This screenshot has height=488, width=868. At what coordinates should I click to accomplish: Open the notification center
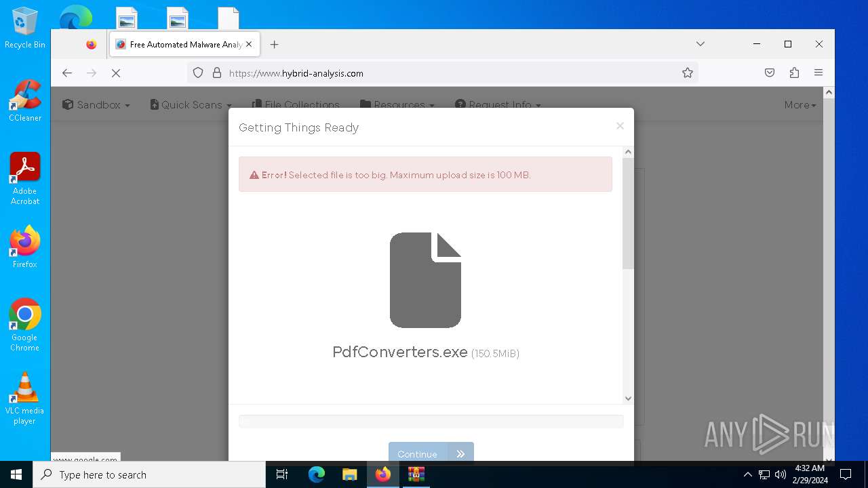tap(846, 474)
